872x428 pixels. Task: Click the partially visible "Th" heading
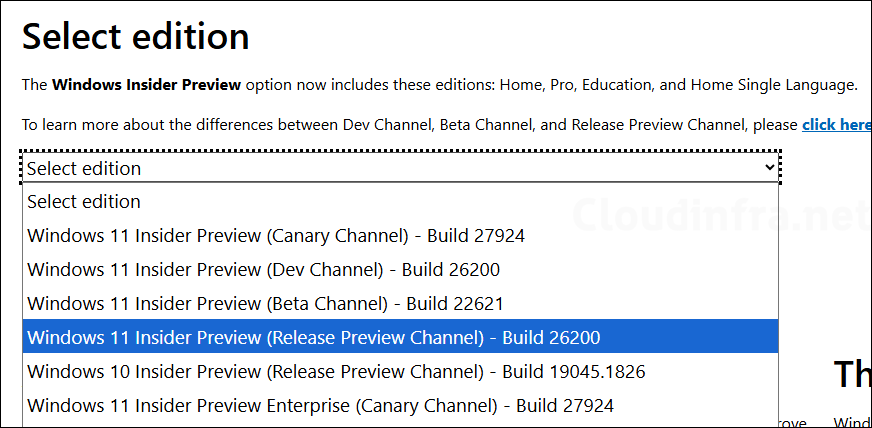[852, 374]
